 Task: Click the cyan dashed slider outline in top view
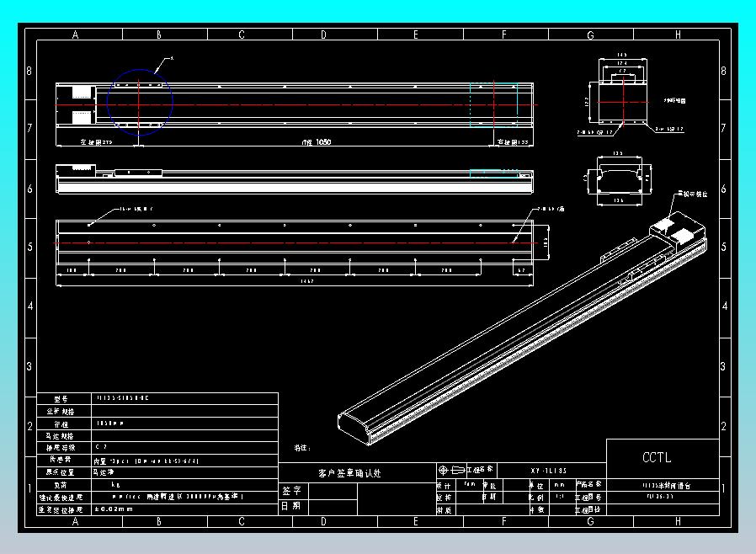(x=493, y=105)
